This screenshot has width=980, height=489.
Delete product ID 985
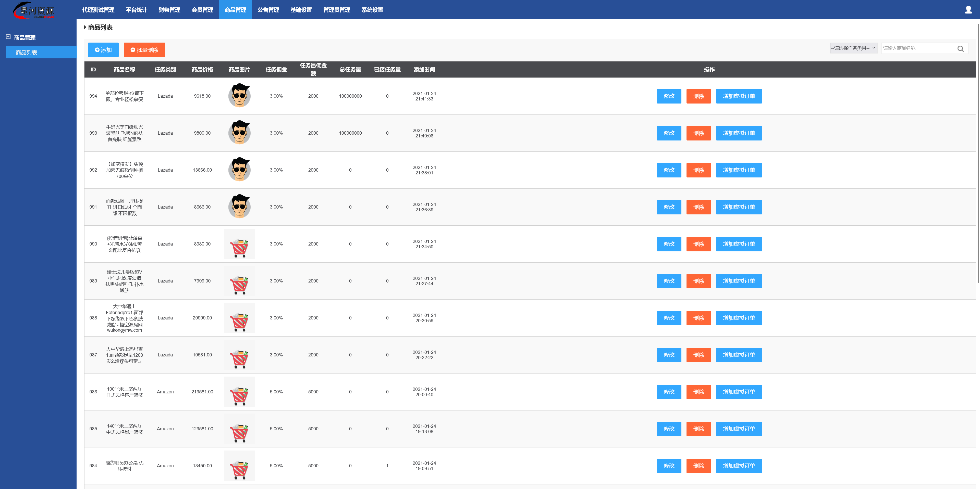699,429
